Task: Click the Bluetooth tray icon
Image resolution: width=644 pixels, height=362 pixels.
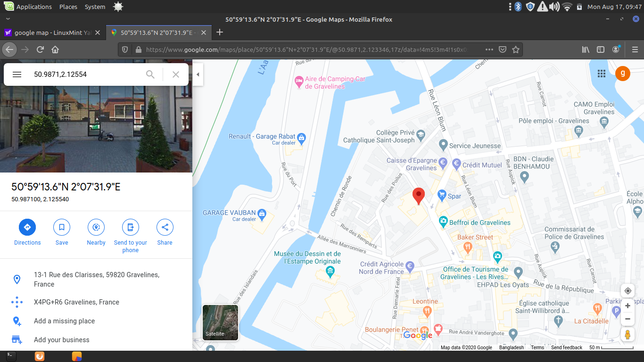Action: pos(518,7)
